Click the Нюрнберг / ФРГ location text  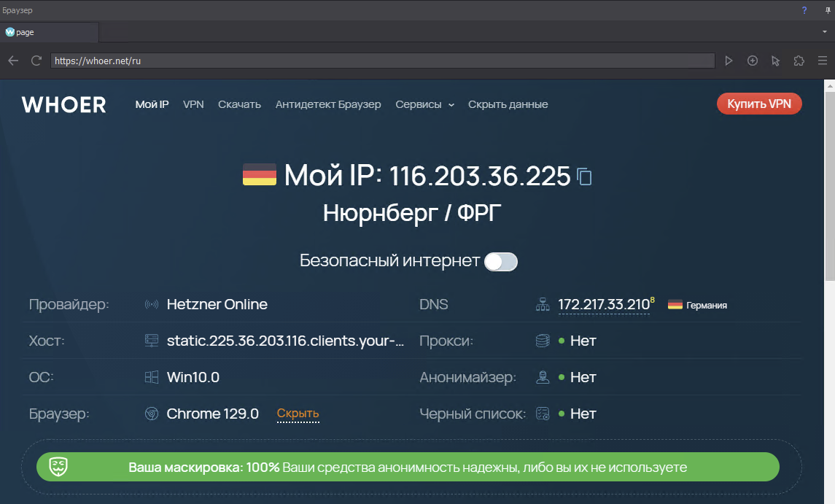pos(411,213)
